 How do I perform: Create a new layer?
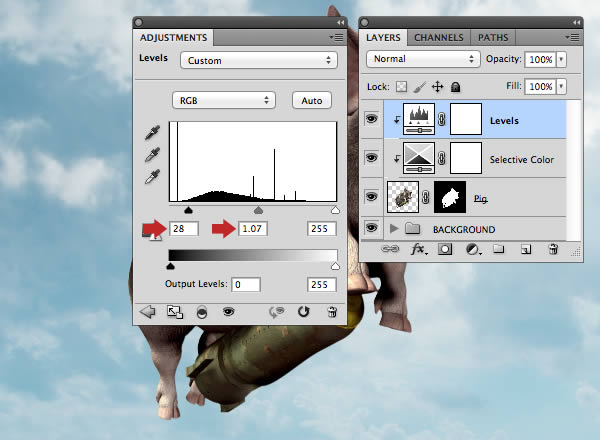pyautogui.click(x=526, y=249)
